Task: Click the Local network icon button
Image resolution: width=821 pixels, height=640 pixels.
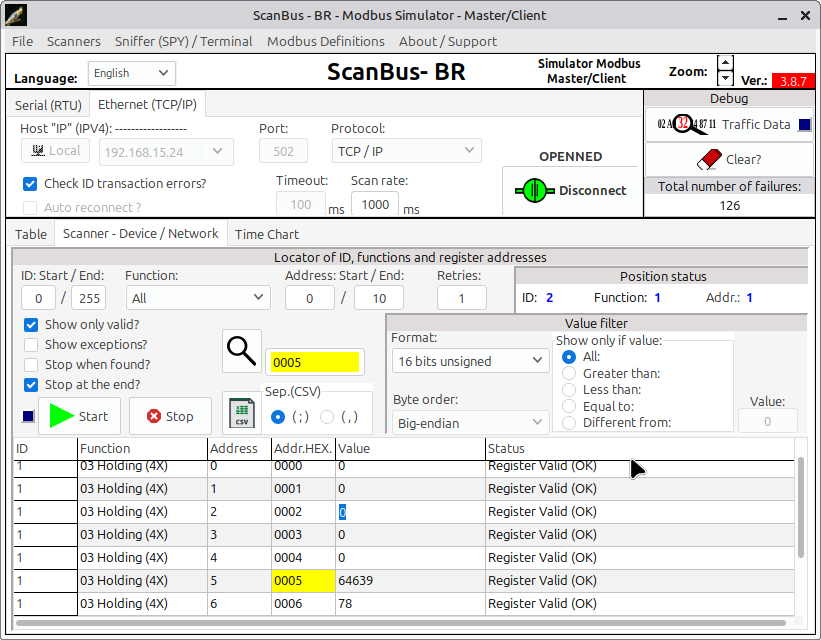Action: click(56, 151)
